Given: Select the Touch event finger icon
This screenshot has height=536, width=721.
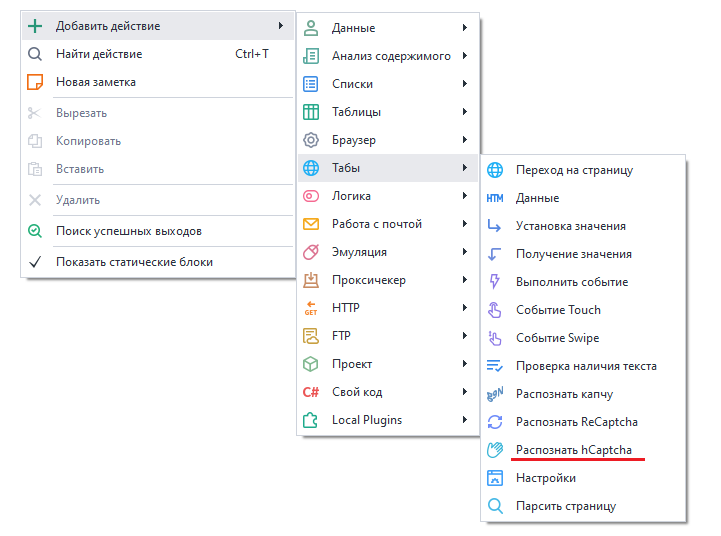Looking at the screenshot, I should point(495,310).
